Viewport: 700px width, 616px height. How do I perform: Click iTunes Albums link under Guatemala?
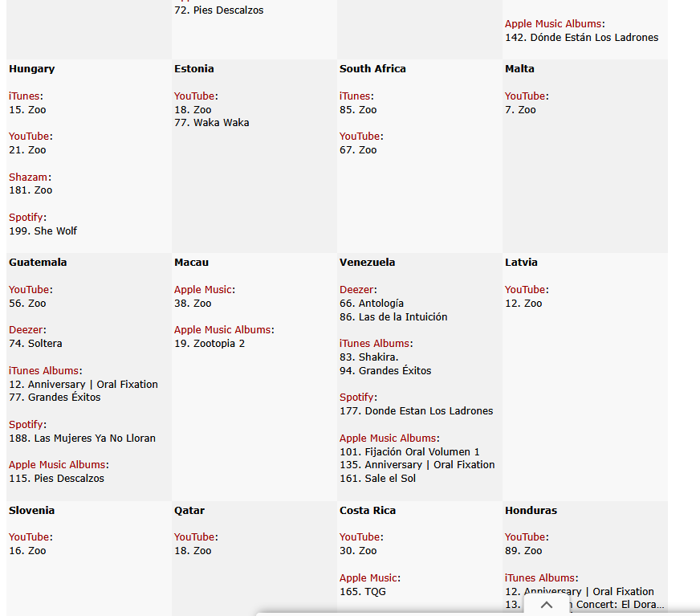tap(44, 370)
